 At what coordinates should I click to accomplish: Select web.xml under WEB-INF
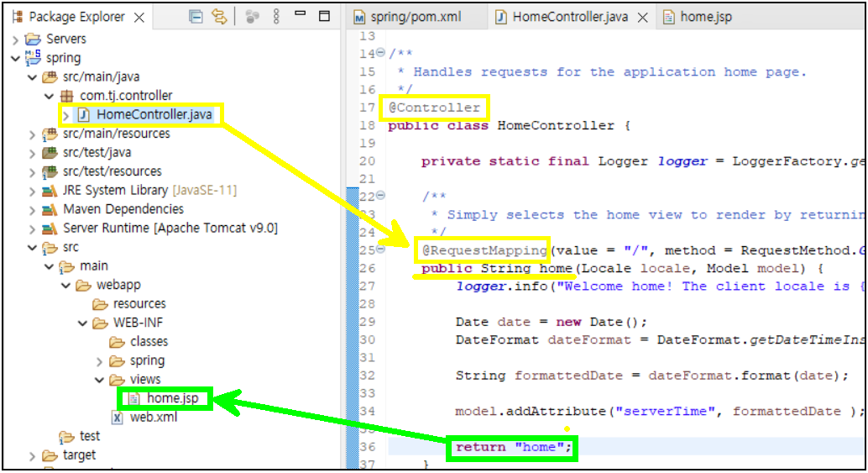click(x=154, y=417)
